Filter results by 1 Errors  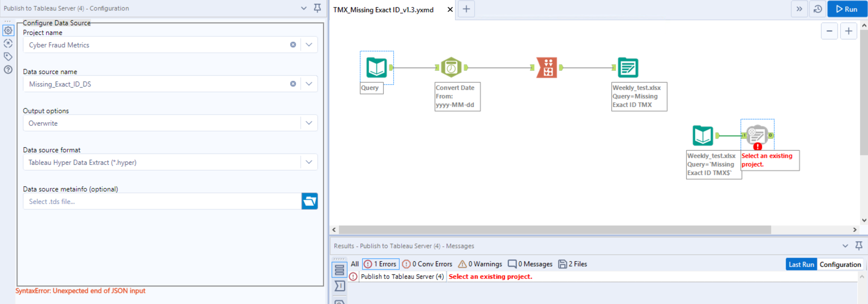(x=381, y=264)
